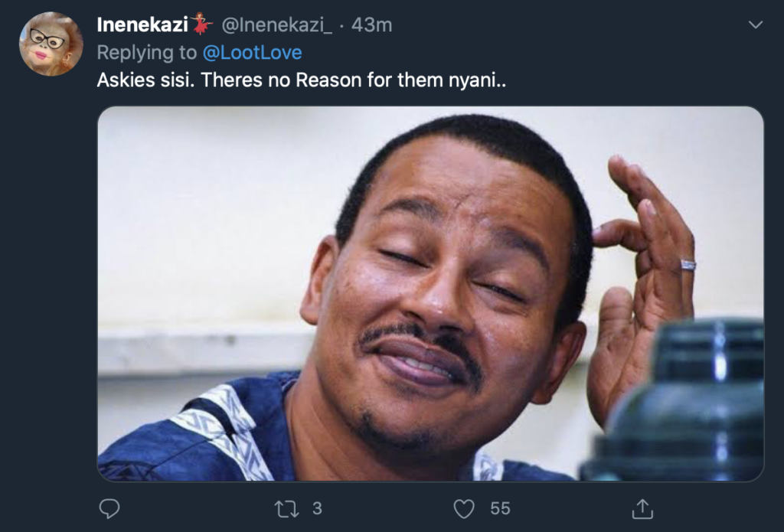Image resolution: width=784 pixels, height=532 pixels.
Task: Click the @Inenekazi_ handle
Action: [276, 24]
